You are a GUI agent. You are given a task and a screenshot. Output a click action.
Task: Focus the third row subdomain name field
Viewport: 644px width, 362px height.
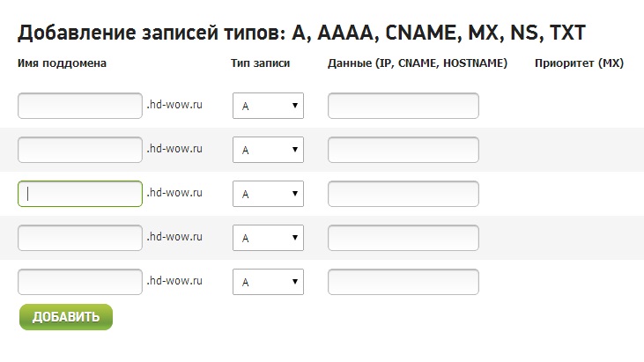80,194
